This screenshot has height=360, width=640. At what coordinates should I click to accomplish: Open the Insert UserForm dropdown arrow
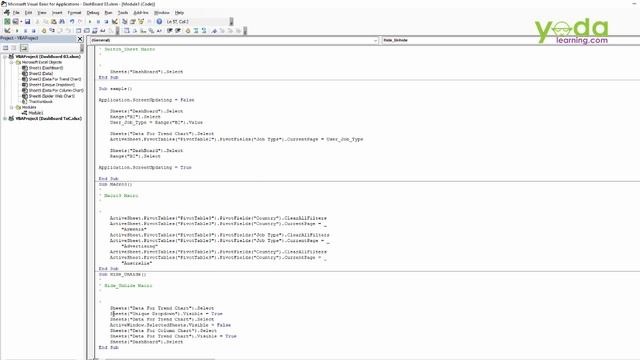(x=21, y=21)
